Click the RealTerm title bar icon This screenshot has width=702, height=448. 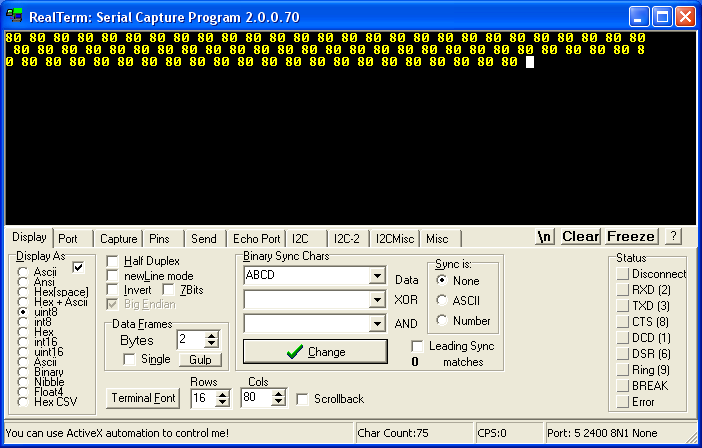pyautogui.click(x=14, y=16)
